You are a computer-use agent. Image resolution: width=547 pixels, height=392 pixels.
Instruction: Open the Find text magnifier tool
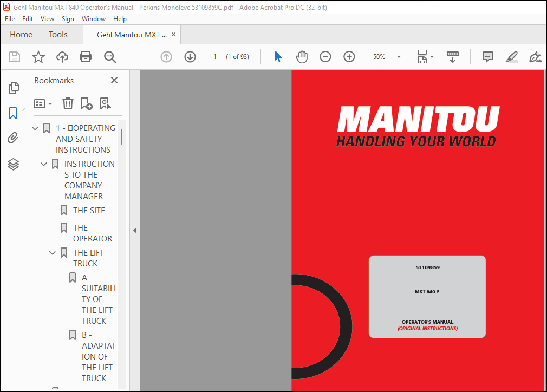point(110,57)
